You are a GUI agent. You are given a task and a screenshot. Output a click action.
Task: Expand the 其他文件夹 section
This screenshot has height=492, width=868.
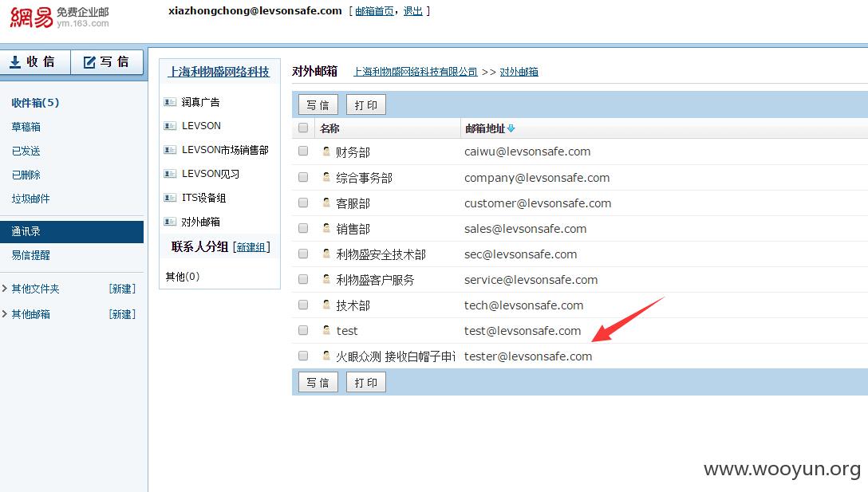point(5,289)
